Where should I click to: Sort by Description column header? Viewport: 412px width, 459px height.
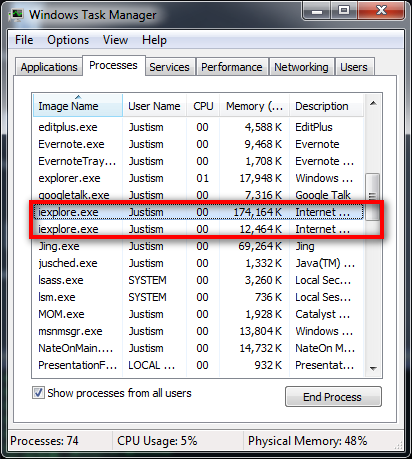click(326, 106)
